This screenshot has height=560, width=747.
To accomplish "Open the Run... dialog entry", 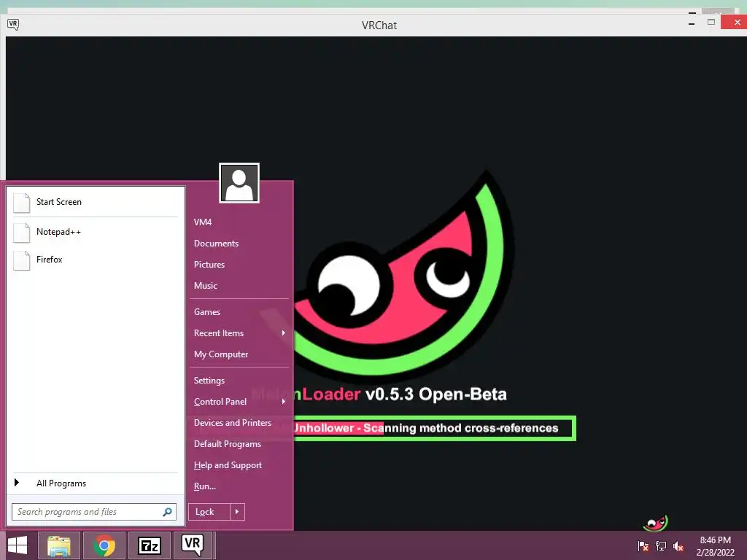I will point(205,486).
